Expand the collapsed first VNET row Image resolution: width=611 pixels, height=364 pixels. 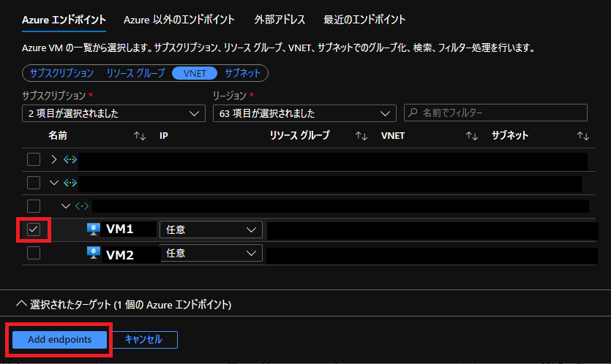(53, 159)
